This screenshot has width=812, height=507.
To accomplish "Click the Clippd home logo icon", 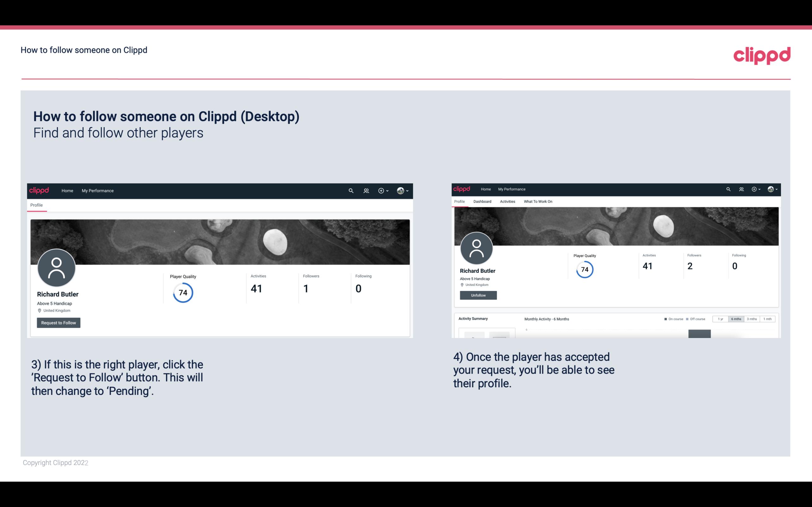I will point(39,190).
